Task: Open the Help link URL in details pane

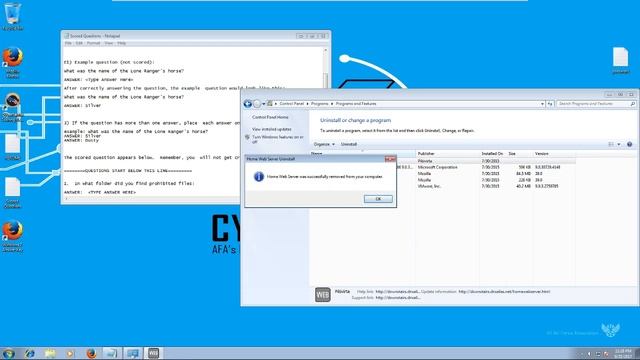Action: [x=397, y=291]
